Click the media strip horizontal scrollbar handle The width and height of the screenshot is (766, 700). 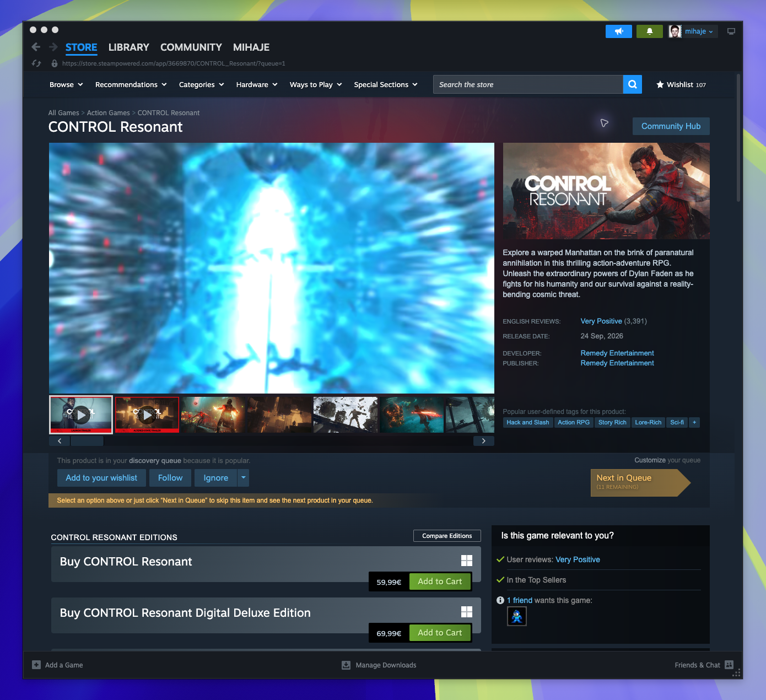[x=87, y=441]
